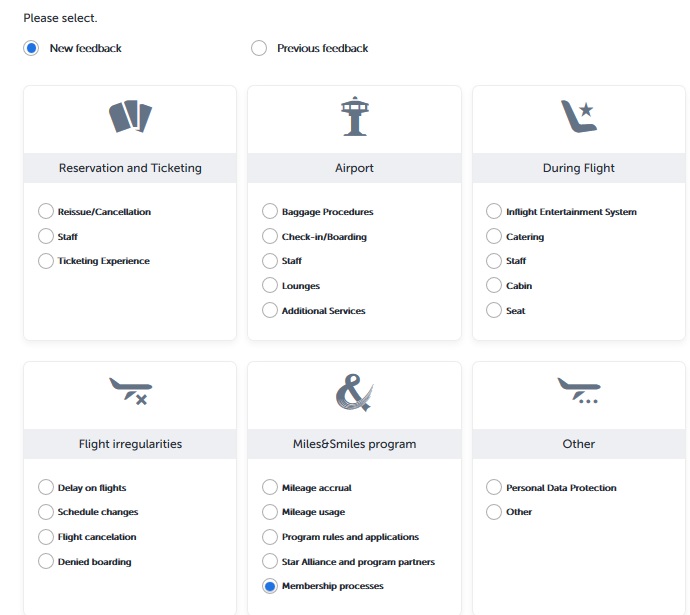
Task: Click the Other category plane icon
Action: [x=578, y=391]
